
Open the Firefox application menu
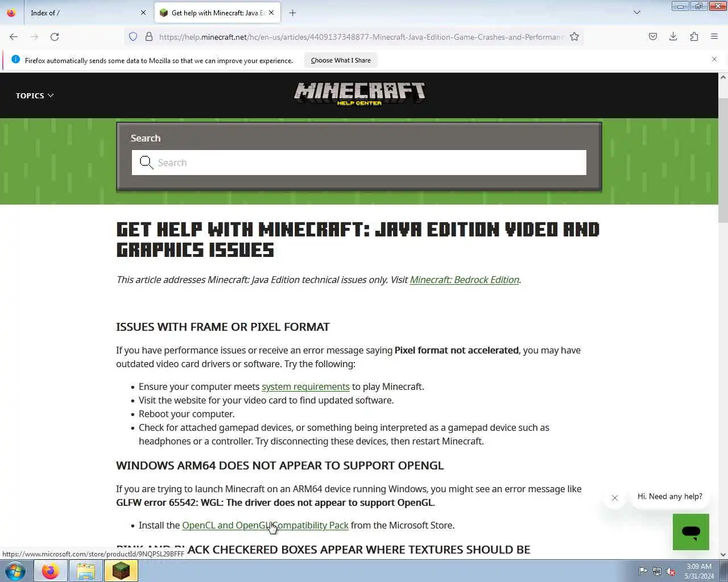[714, 37]
